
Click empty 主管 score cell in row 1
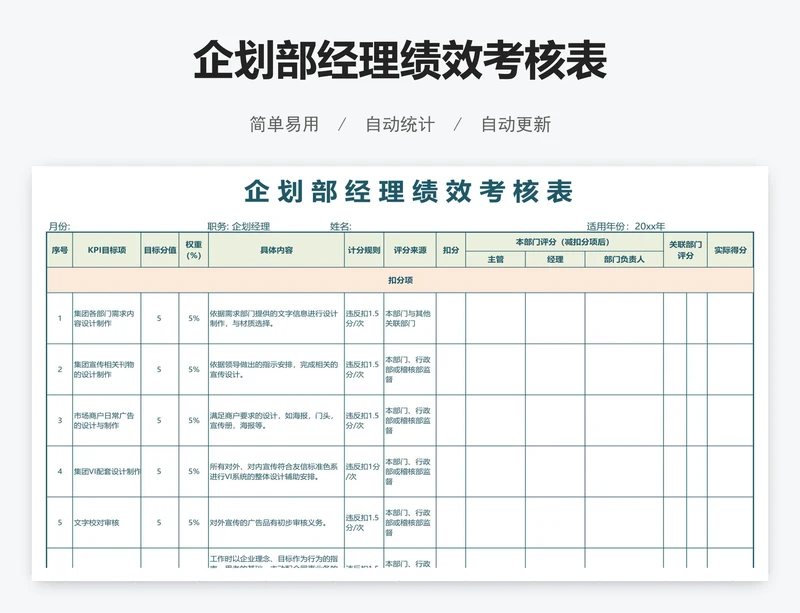pos(495,318)
